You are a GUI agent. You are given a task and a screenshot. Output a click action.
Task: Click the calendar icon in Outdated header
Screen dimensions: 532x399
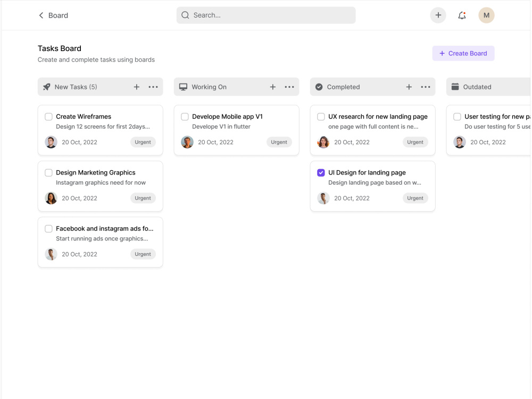[x=455, y=87]
